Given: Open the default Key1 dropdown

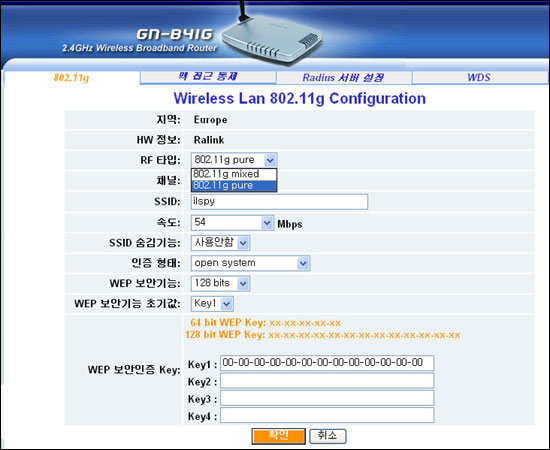Looking at the screenshot, I should [x=227, y=304].
